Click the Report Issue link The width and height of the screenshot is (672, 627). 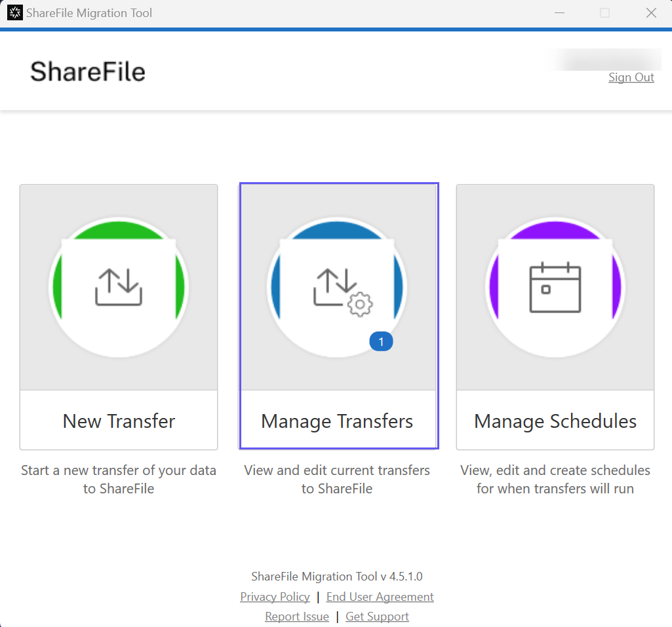coord(297,617)
